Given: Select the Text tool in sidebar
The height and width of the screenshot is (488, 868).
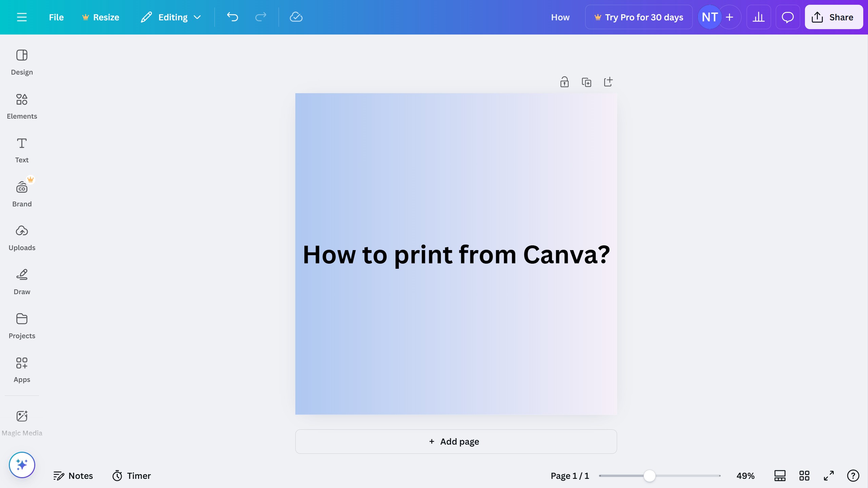Looking at the screenshot, I should coord(22,149).
